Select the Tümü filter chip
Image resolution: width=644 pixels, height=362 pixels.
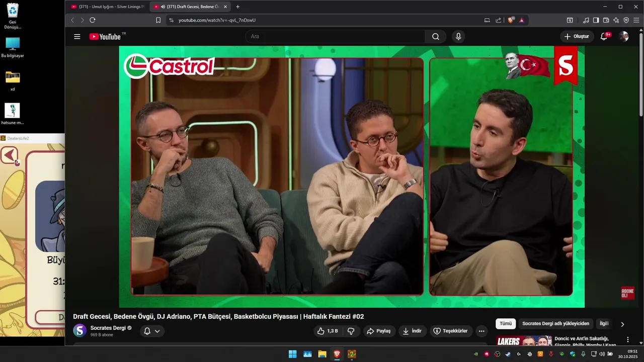pyautogui.click(x=506, y=324)
